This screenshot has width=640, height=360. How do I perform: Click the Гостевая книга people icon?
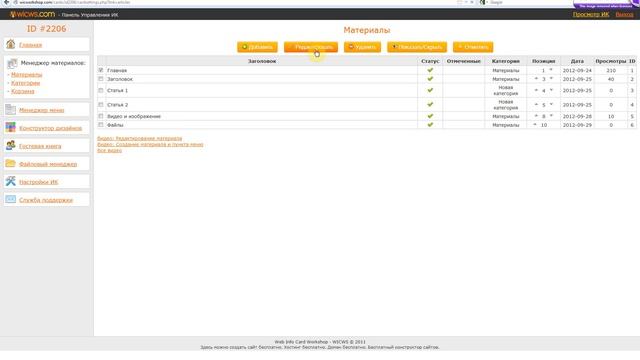coord(11,145)
